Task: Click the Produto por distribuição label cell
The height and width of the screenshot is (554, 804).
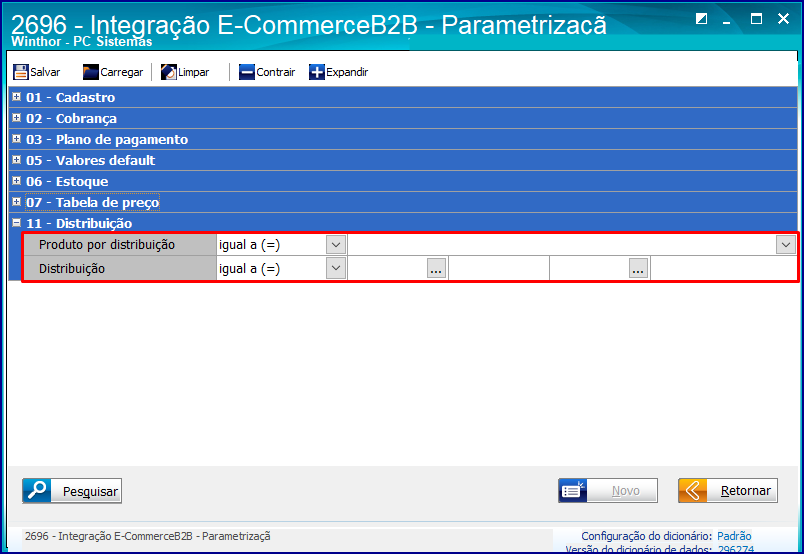Action: pyautogui.click(x=120, y=245)
